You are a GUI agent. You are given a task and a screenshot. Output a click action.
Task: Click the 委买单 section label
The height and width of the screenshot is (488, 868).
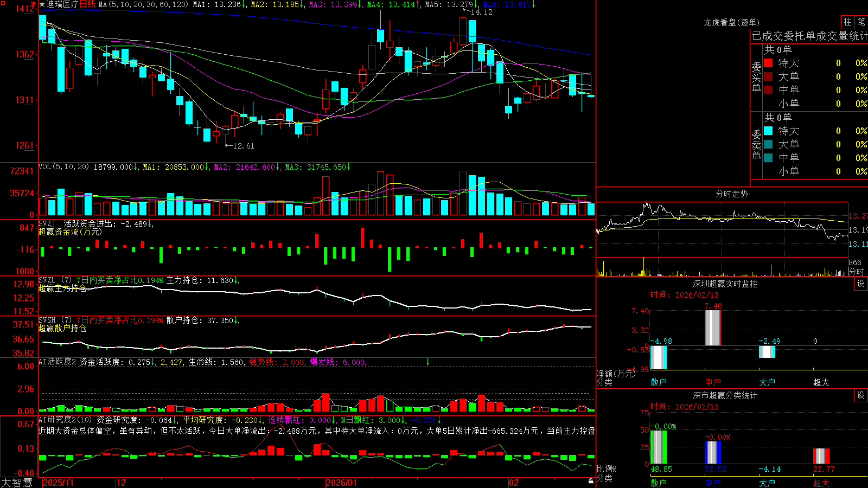click(x=756, y=77)
